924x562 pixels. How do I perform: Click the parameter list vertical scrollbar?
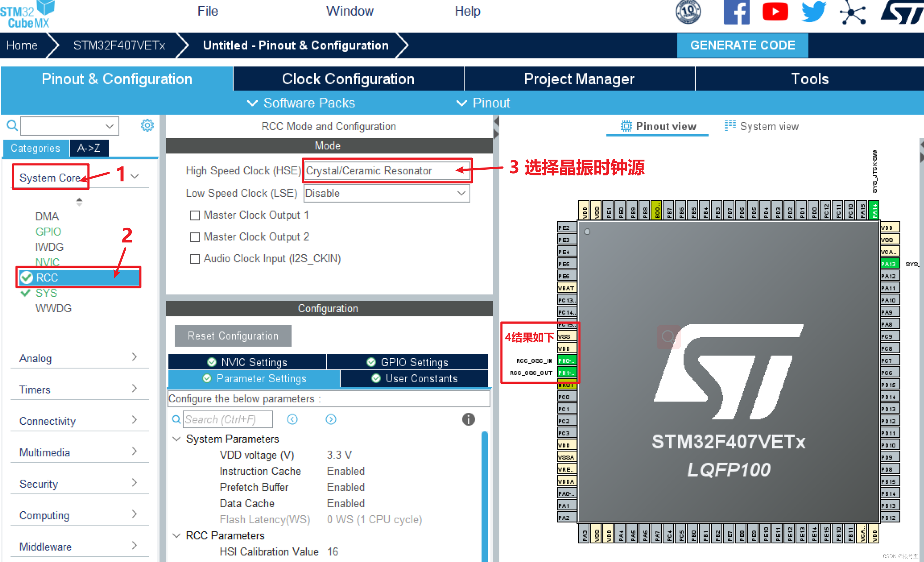pyautogui.click(x=484, y=495)
